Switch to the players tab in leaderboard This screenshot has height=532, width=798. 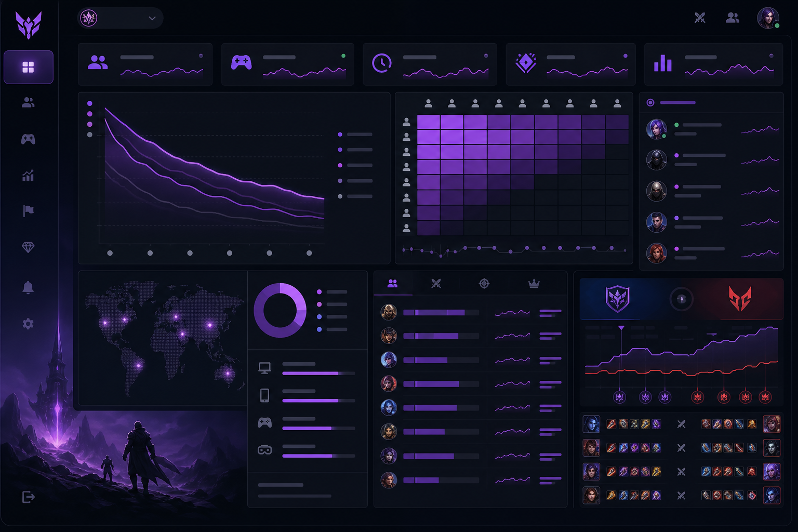[393, 284]
